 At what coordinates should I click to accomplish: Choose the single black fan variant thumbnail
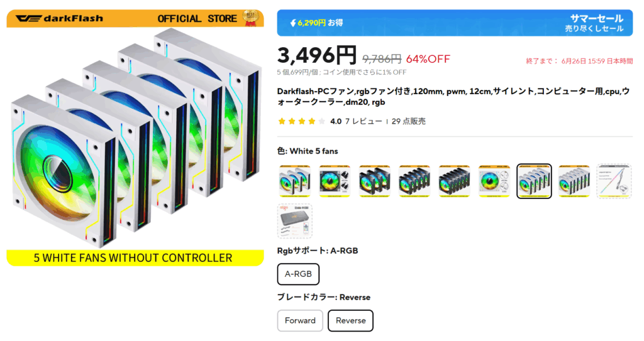(335, 181)
